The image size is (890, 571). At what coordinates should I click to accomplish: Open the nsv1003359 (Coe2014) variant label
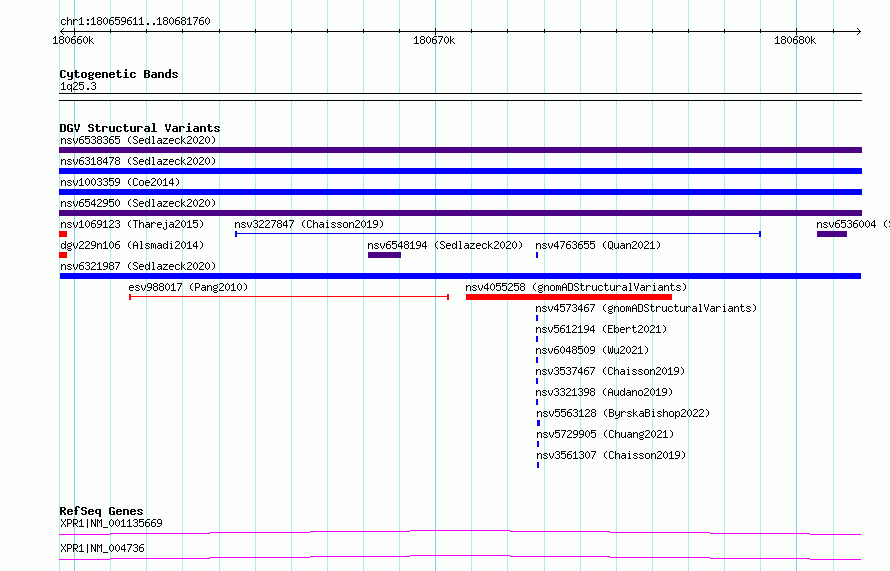tap(120, 182)
